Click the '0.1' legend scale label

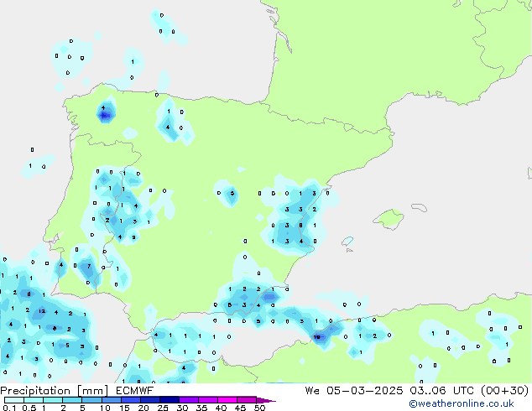click(x=9, y=408)
